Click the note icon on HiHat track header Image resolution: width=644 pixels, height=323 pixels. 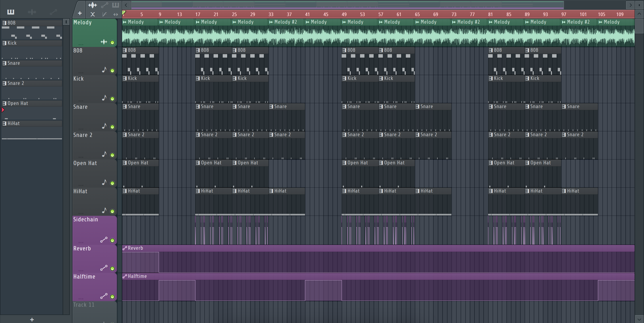click(104, 211)
